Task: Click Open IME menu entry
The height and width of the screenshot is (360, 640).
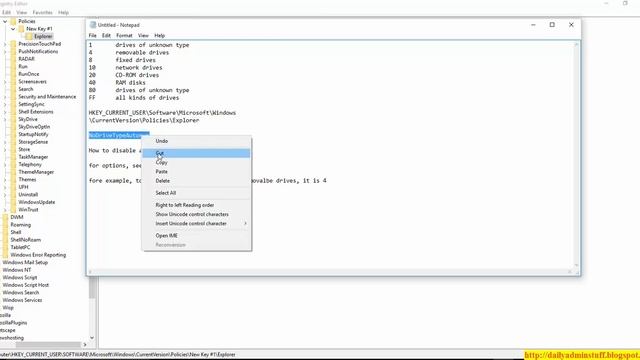Action: pyautogui.click(x=196, y=236)
